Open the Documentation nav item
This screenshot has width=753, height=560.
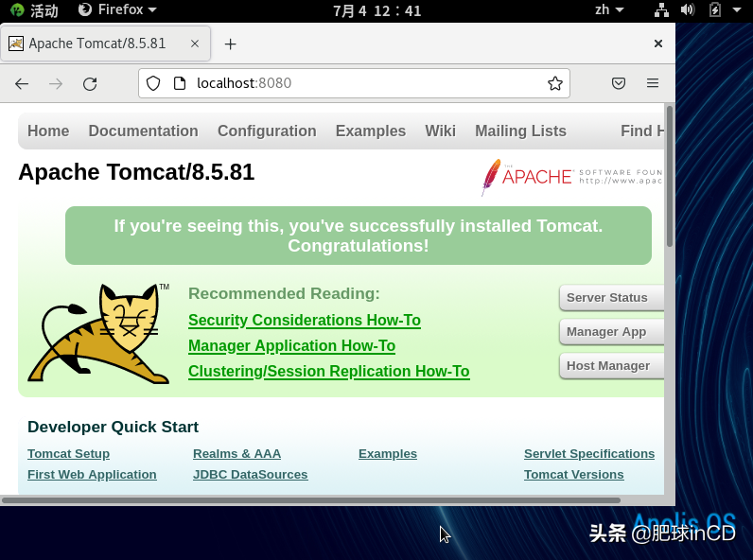pyautogui.click(x=143, y=131)
